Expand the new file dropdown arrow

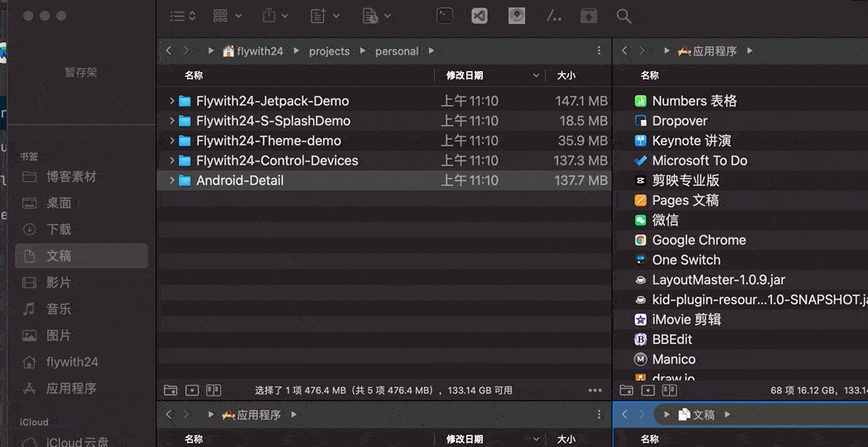pos(335,16)
